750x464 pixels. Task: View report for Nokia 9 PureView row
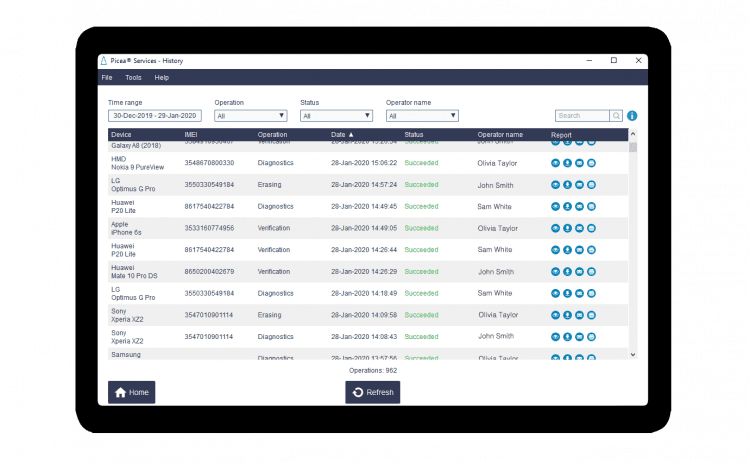[555, 163]
